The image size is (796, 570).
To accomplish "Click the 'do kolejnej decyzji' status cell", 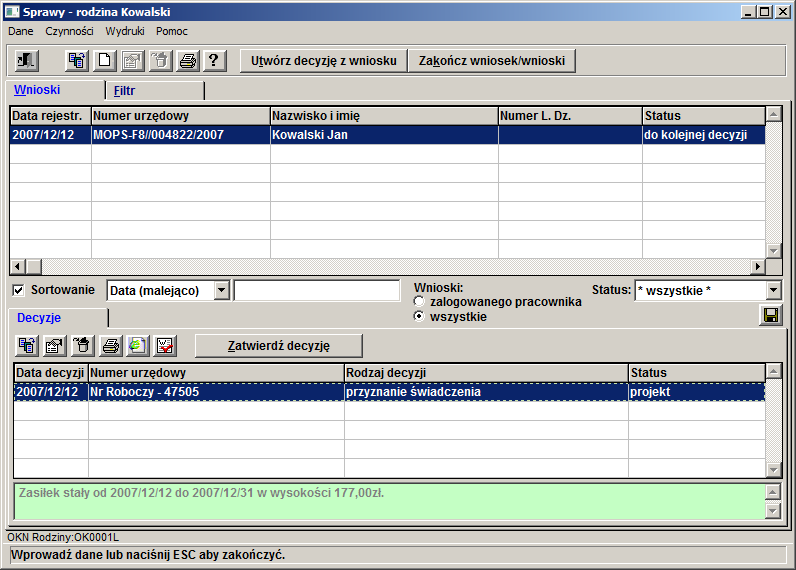I will 704,135.
